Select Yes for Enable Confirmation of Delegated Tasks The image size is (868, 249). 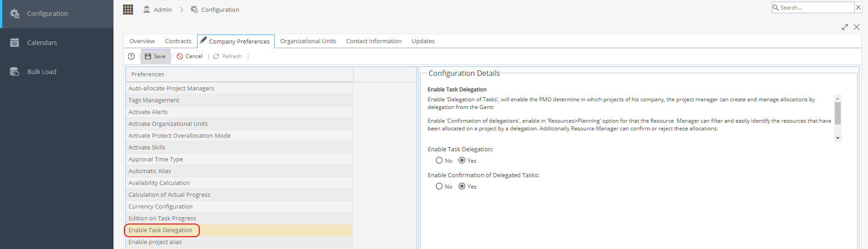coord(462,186)
